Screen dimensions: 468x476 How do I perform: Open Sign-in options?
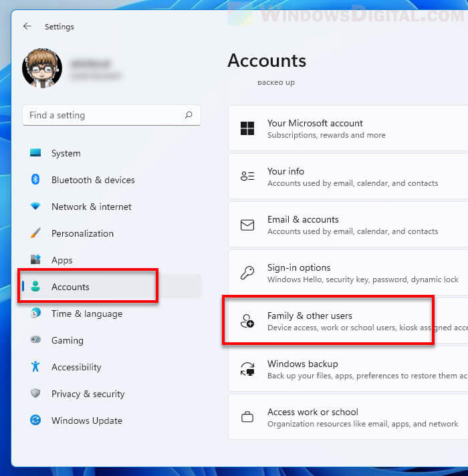pyautogui.click(x=348, y=273)
